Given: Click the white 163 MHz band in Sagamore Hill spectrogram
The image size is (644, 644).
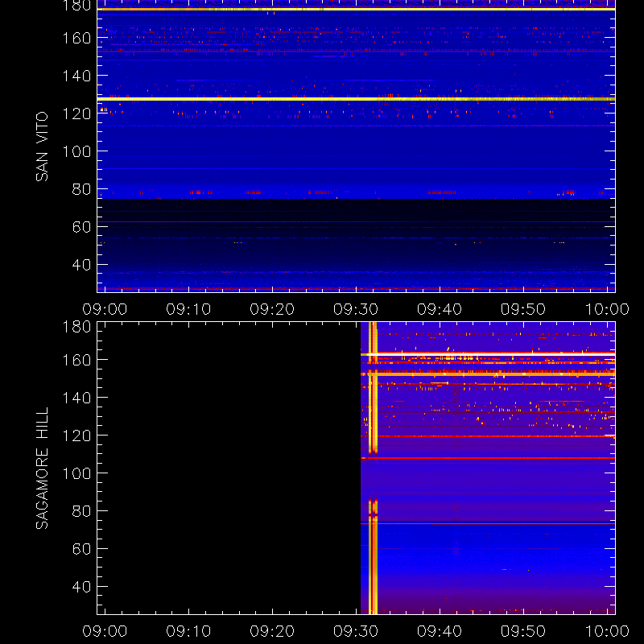Looking at the screenshot, I should click(x=488, y=354).
